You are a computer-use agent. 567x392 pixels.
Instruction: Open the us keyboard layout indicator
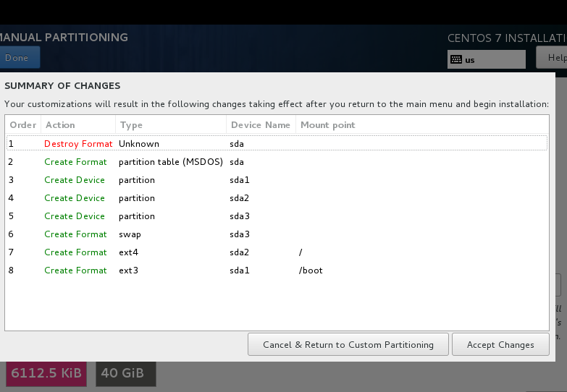[487, 59]
